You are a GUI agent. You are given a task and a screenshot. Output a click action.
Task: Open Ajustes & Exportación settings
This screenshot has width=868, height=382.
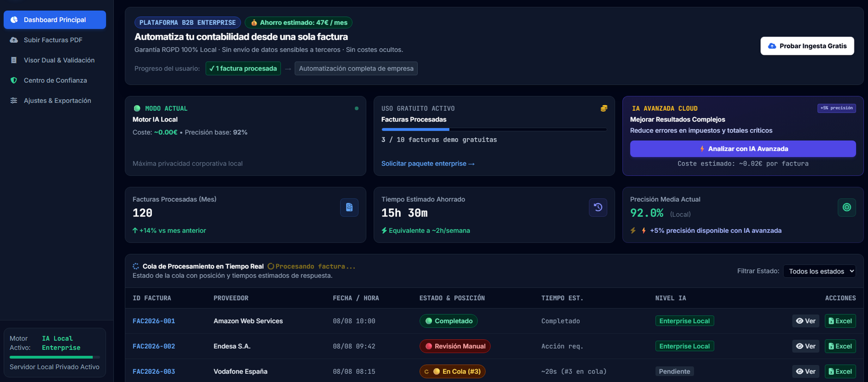55,100
